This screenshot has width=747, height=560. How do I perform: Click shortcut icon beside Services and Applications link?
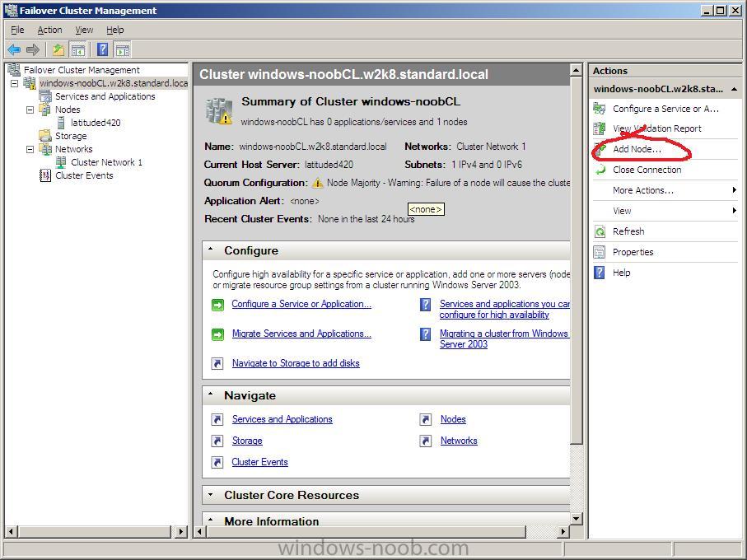point(217,419)
